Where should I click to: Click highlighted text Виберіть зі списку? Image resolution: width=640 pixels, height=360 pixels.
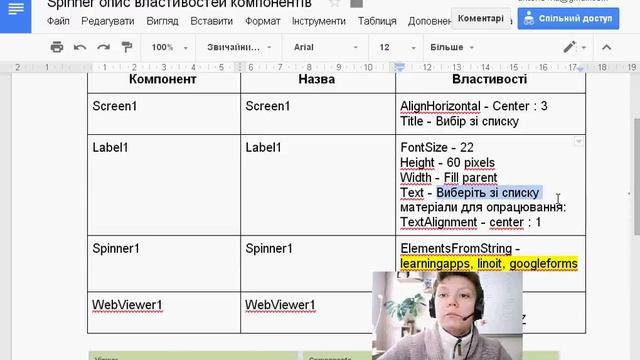coord(488,193)
